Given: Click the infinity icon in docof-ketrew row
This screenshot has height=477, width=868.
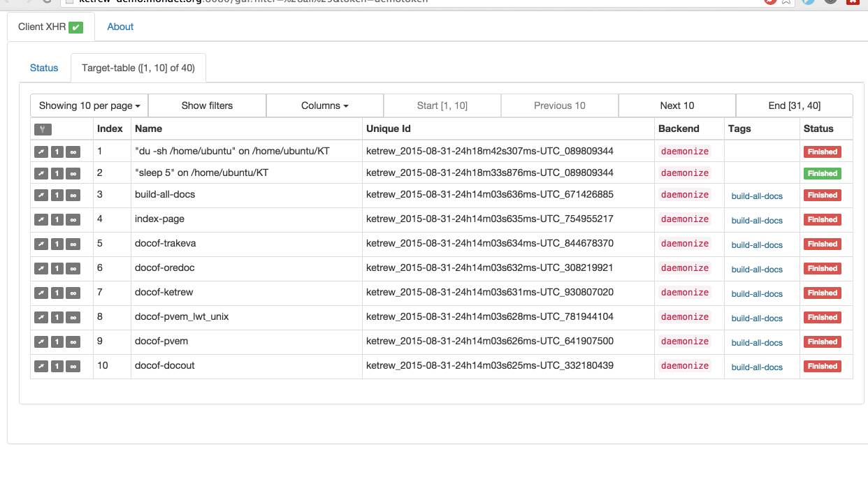Looking at the screenshot, I should click(73, 293).
